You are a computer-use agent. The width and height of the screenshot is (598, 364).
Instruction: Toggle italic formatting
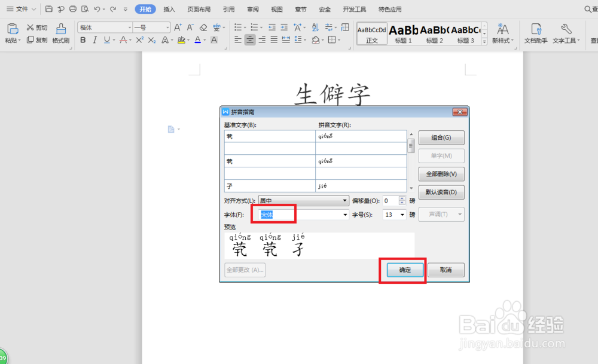point(94,40)
